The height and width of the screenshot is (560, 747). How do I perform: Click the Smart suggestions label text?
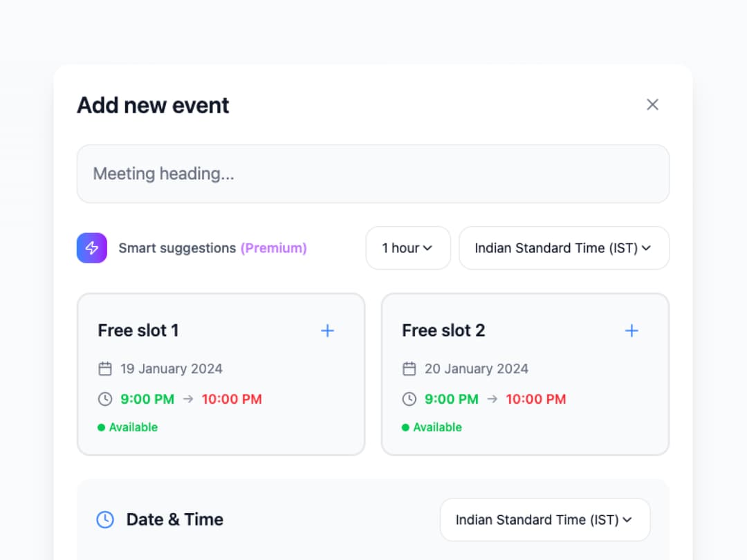point(177,248)
